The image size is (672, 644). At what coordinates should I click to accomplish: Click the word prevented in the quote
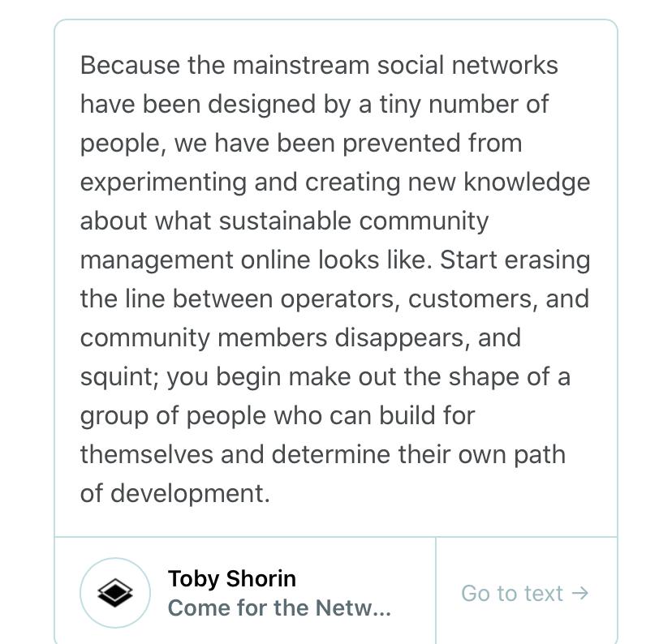(x=401, y=143)
